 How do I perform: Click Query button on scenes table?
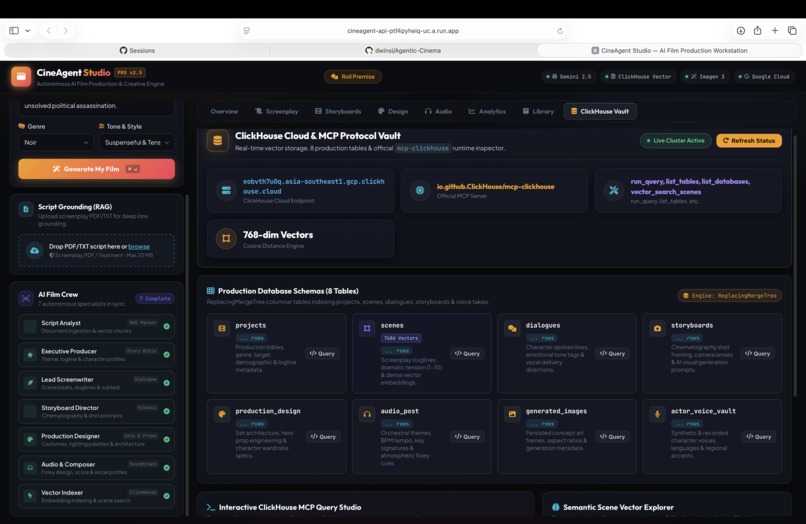(467, 353)
